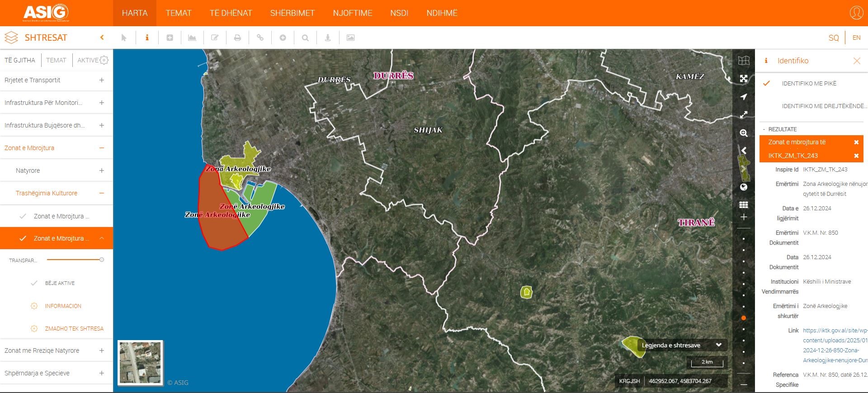Open the draw/edit pencil tool
The image size is (868, 393).
coord(215,38)
